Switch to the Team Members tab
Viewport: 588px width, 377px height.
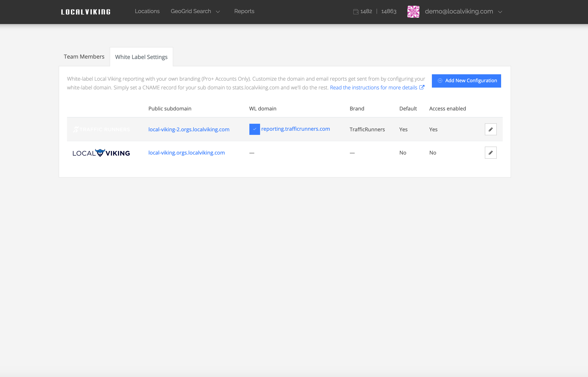click(x=84, y=57)
